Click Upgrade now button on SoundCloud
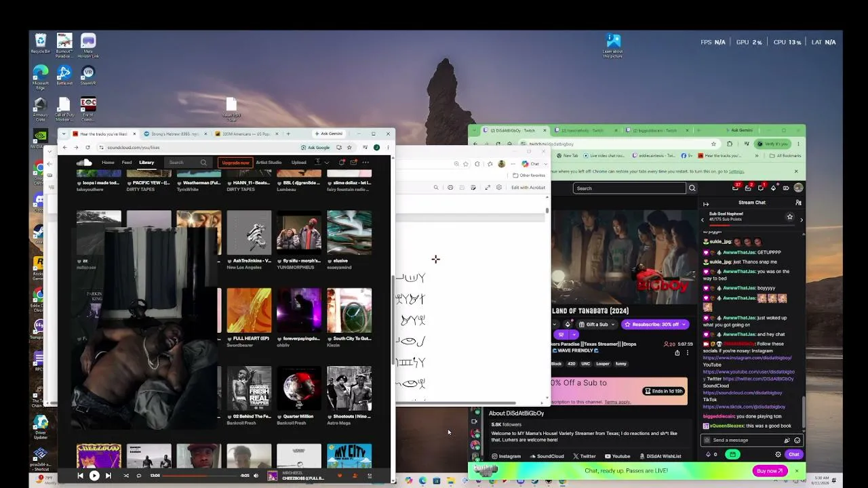Viewport: 868px width, 488px height. click(x=235, y=163)
